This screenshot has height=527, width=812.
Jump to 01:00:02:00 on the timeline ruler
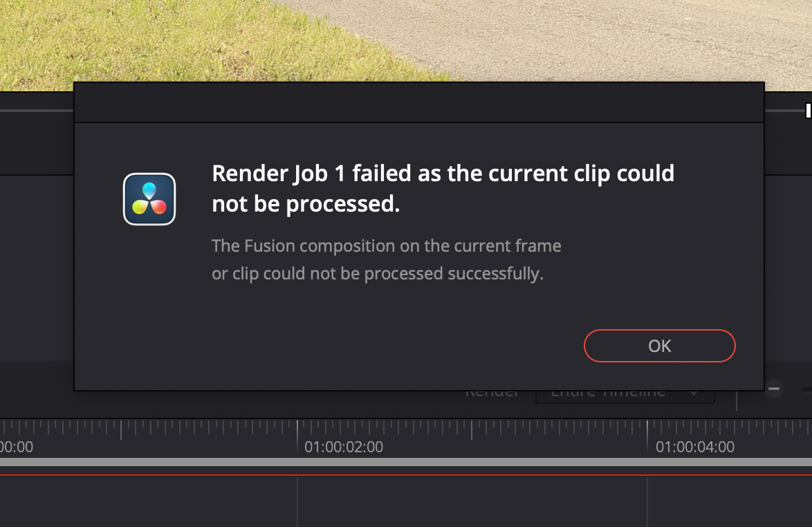tap(343, 447)
